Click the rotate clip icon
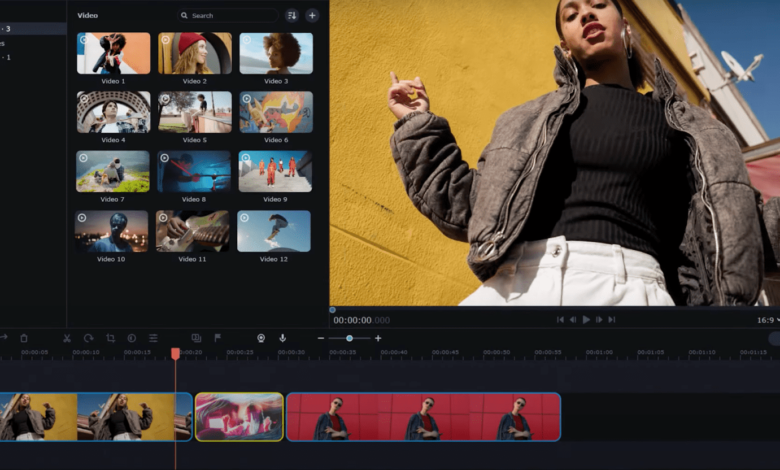 88,338
